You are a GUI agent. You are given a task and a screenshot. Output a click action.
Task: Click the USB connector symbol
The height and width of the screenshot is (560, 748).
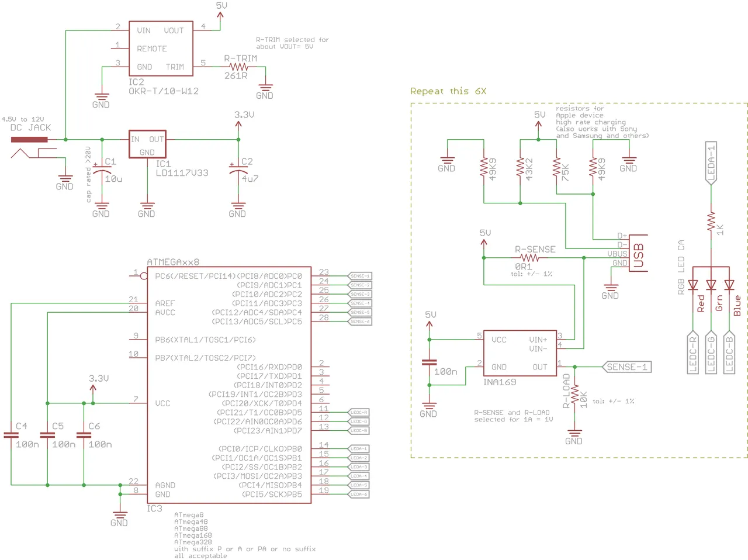[637, 253]
